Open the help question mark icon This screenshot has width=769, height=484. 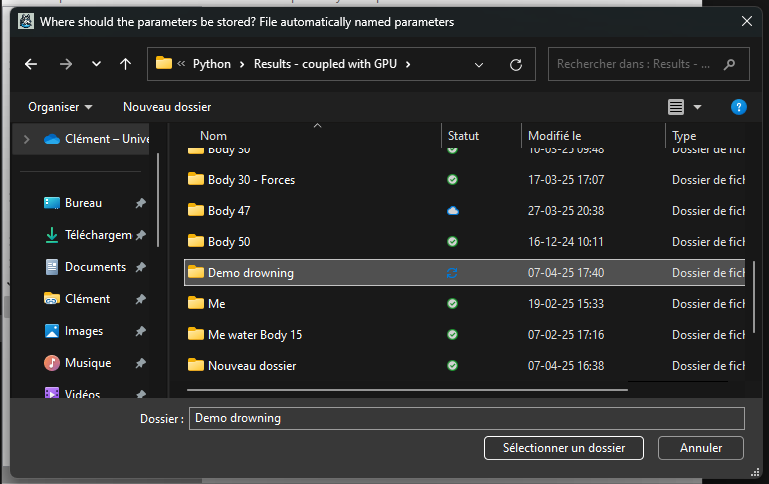coord(739,107)
